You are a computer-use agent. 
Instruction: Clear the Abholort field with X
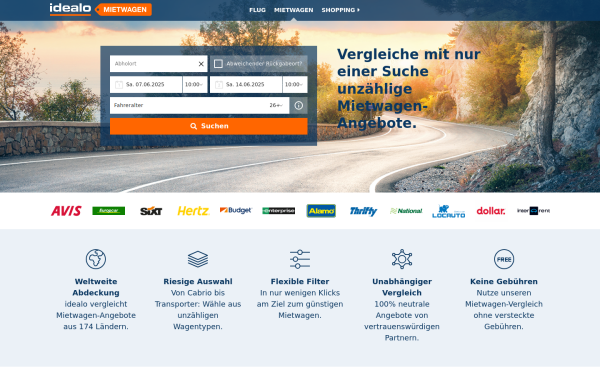pos(201,64)
